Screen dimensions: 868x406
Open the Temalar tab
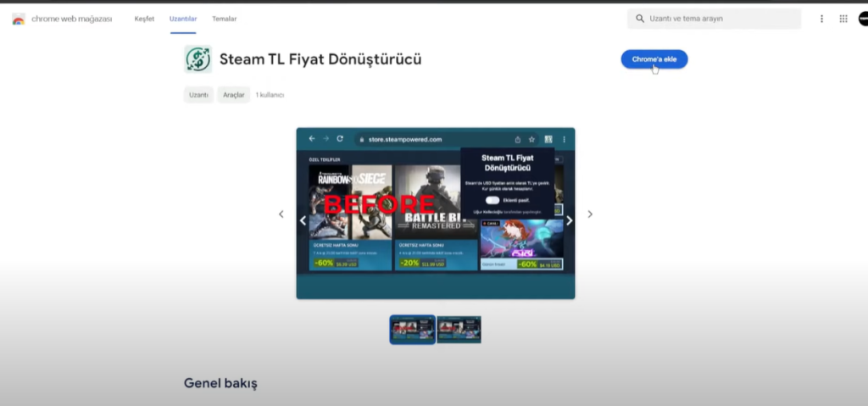224,19
